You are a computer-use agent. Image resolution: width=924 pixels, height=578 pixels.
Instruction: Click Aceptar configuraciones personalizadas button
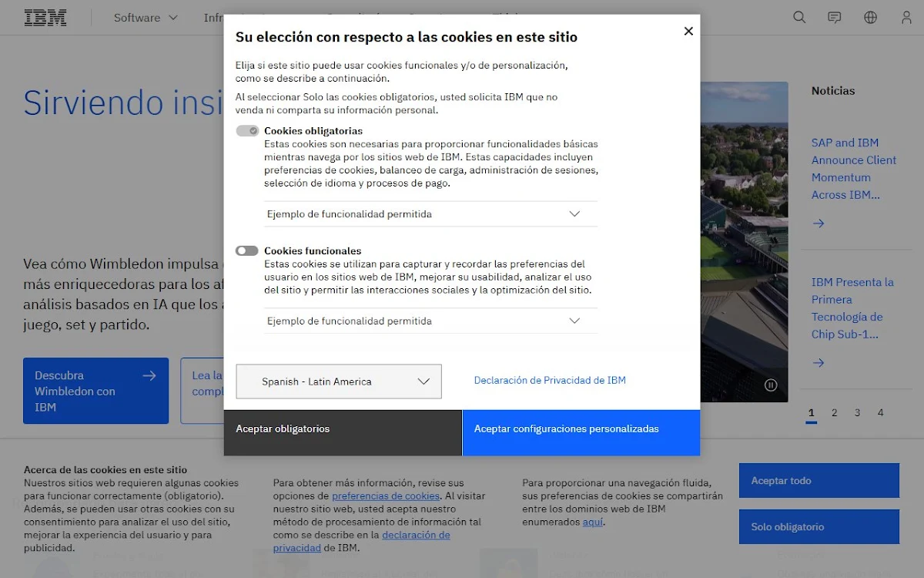point(581,432)
